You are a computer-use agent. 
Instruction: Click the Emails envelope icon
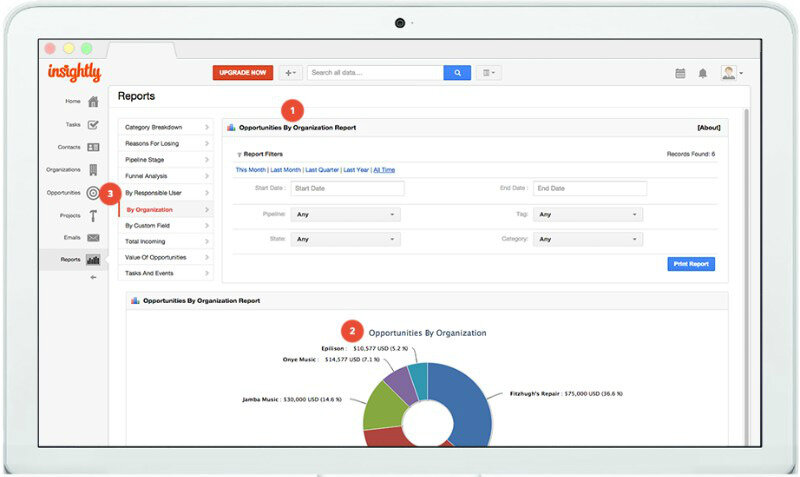(93, 237)
